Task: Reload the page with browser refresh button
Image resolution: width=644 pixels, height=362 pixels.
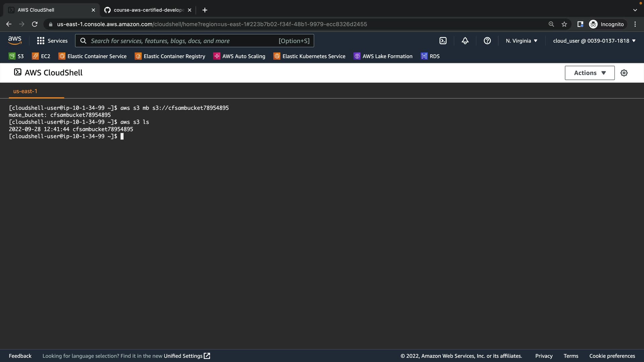Action: (35, 24)
